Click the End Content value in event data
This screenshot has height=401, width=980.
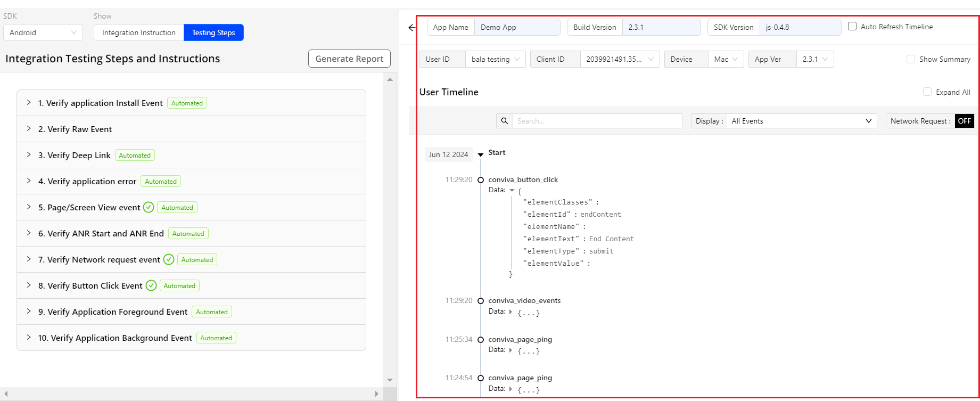(x=612, y=239)
